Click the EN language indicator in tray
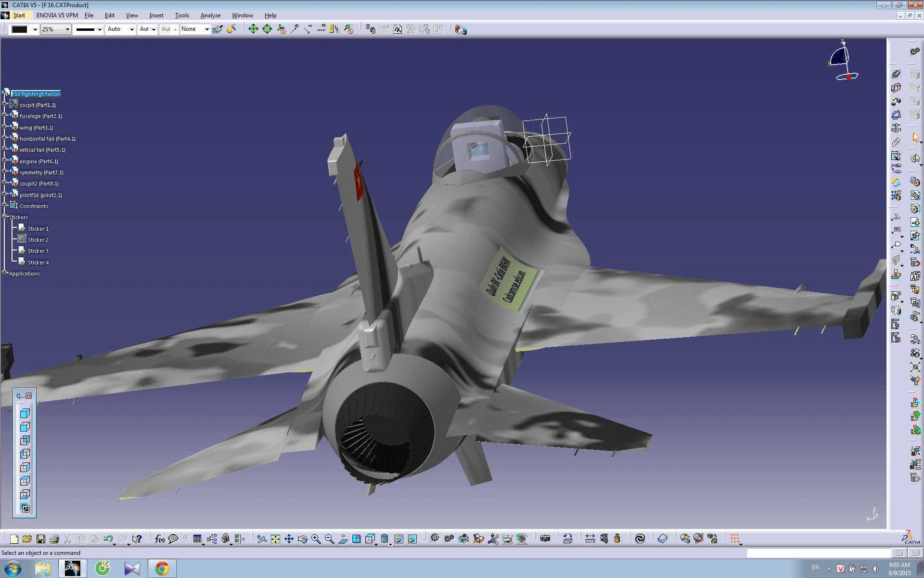Viewport: 924px width, 578px height. [815, 568]
